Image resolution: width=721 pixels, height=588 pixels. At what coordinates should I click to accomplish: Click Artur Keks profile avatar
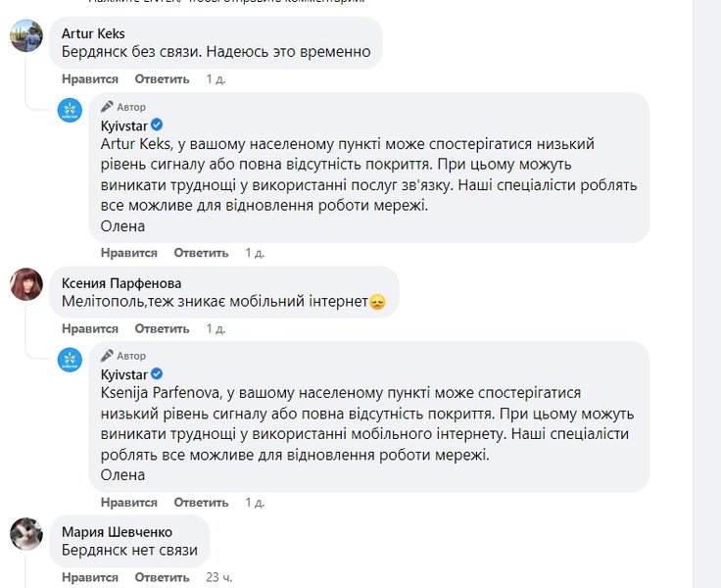click(x=25, y=36)
